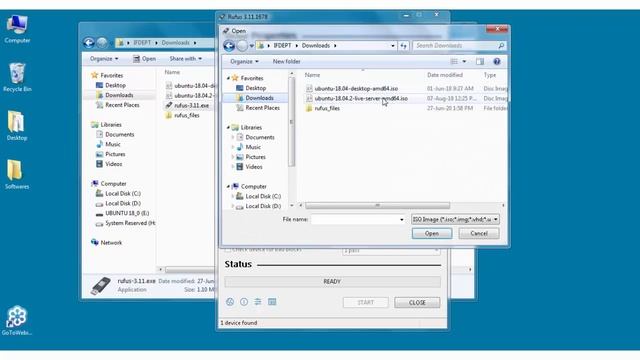Viewport: 640px width, 360px height.
Task: Click the Cancel button in dialog
Action: [x=479, y=233]
